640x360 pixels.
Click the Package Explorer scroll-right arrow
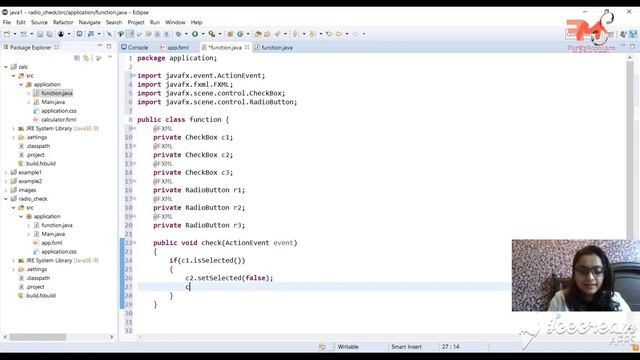(112, 337)
